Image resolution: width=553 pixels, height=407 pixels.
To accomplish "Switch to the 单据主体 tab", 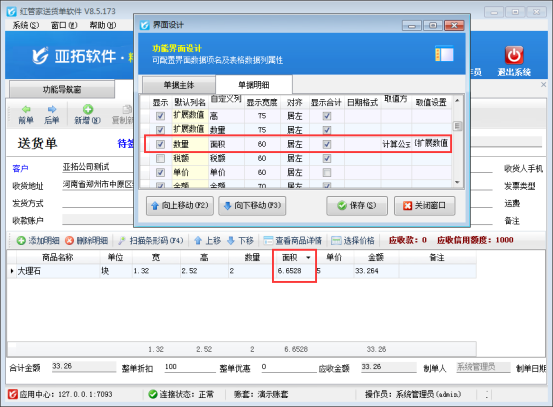I will (179, 85).
